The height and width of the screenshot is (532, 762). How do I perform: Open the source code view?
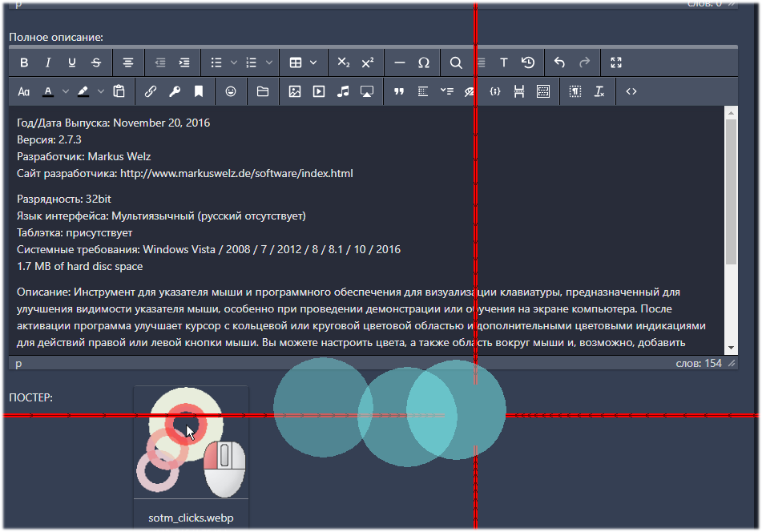(631, 92)
